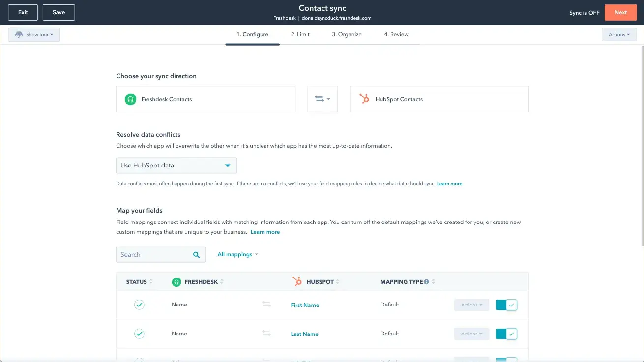Image resolution: width=644 pixels, height=362 pixels.
Task: Click the Freshdesk headset icon in sync direction
Action: tap(130, 99)
